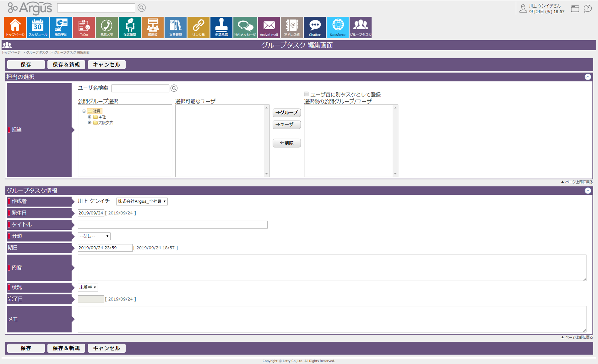Select the 本社 folder in tree
Viewport: 598px width, 364px height.
tap(100, 117)
